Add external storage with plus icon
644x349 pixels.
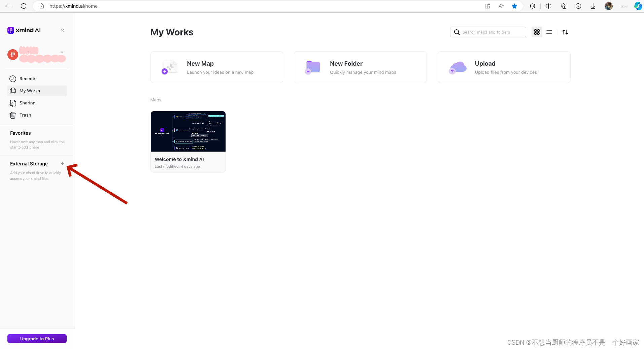point(63,163)
